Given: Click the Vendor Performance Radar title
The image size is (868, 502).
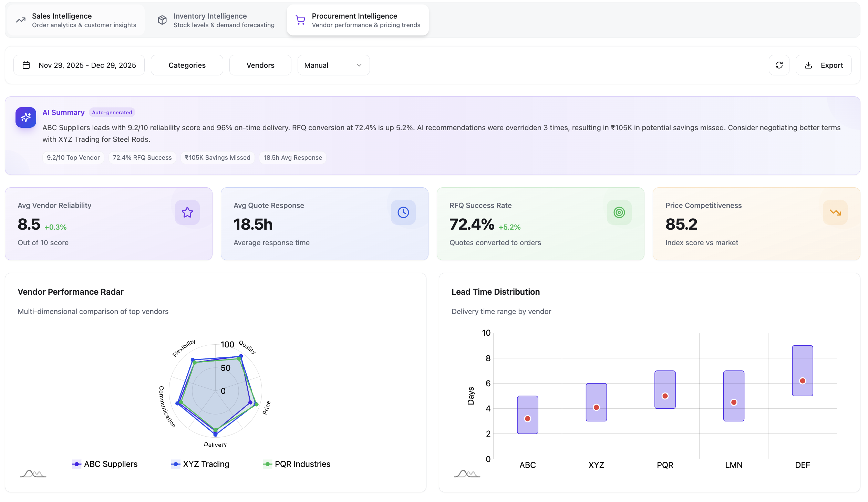Looking at the screenshot, I should (x=71, y=292).
